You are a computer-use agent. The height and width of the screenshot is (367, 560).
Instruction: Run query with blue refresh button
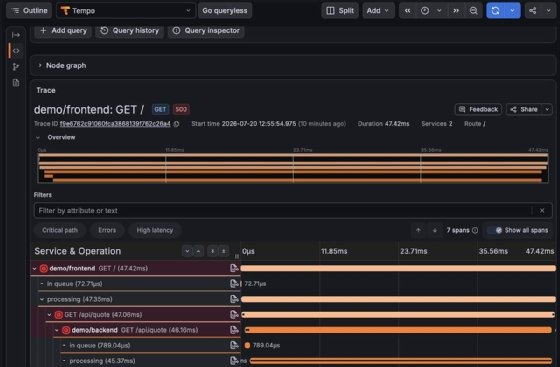[x=495, y=11]
